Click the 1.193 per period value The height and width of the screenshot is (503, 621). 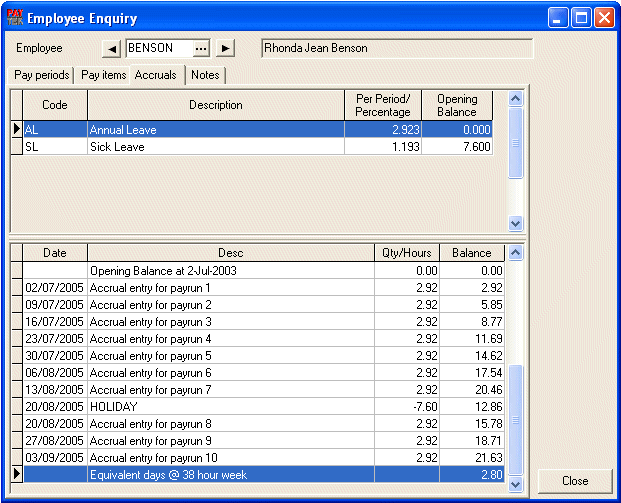pyautogui.click(x=383, y=147)
